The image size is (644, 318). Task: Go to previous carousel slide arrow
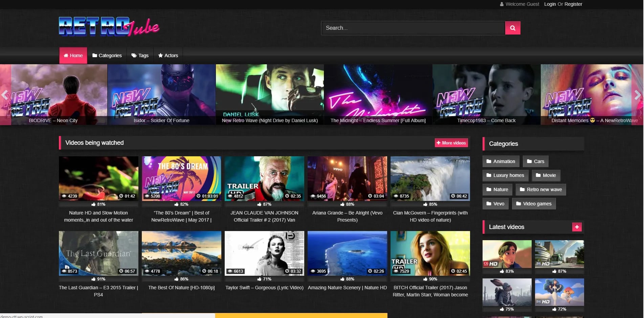click(4, 95)
